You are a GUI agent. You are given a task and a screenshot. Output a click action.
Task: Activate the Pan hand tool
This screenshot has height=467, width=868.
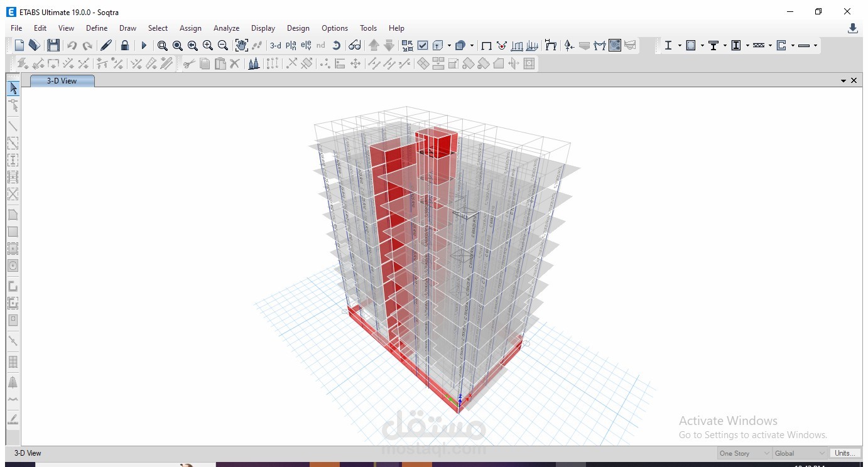pyautogui.click(x=242, y=45)
